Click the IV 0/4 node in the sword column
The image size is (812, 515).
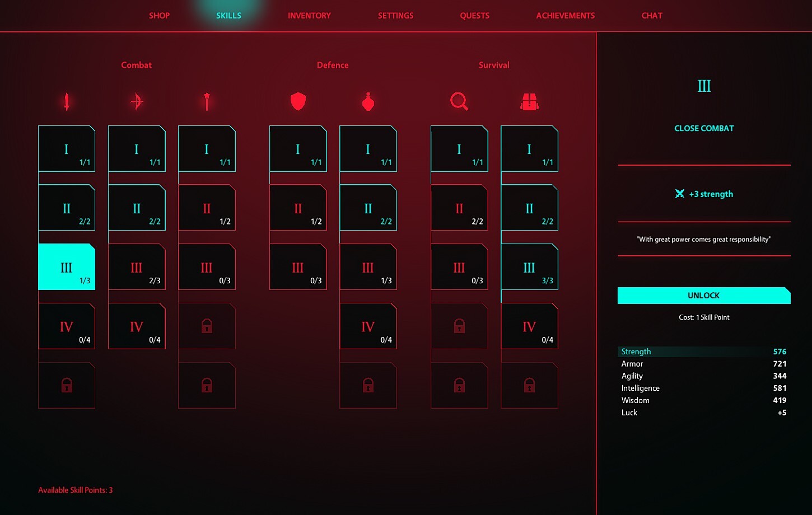click(67, 326)
